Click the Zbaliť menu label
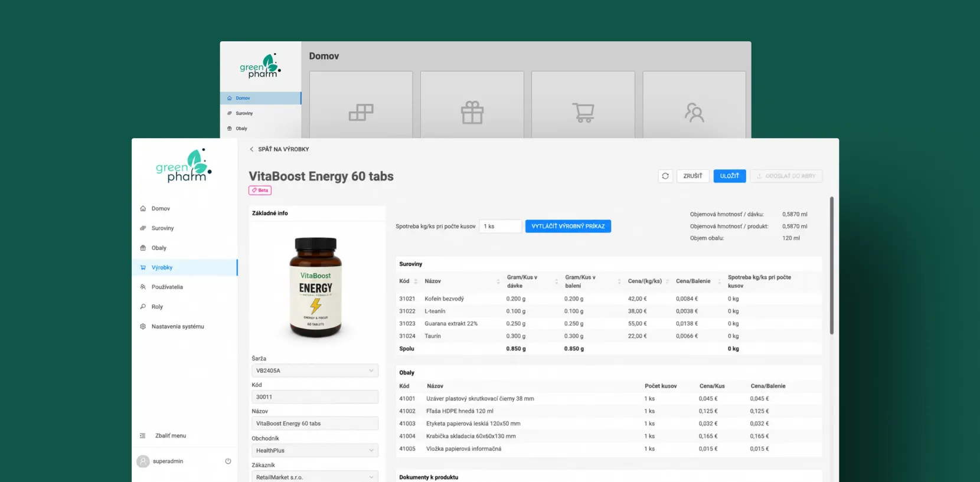The image size is (980, 482). (171, 436)
